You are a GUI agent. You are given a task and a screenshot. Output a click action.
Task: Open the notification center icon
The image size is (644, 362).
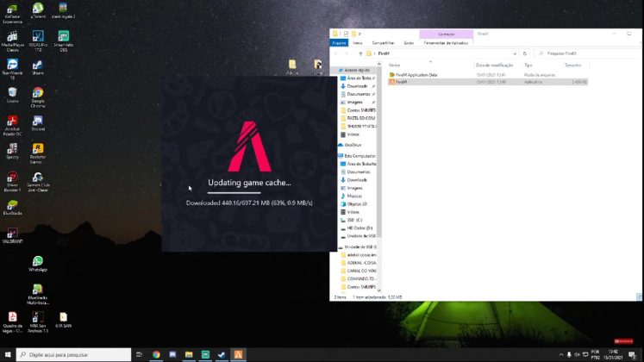[632, 354]
